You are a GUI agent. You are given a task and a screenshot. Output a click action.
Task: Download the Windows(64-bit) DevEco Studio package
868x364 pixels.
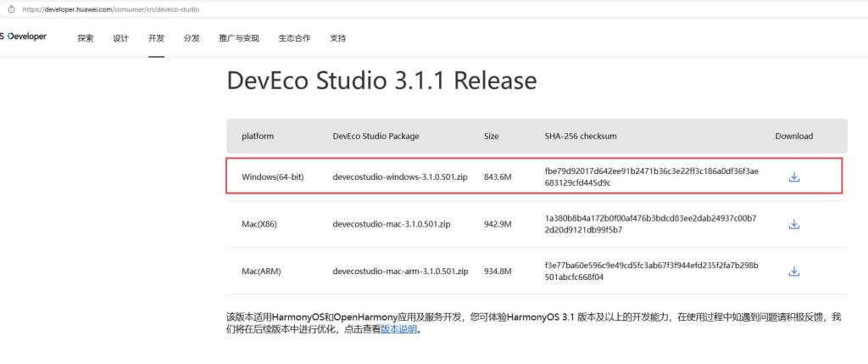(793, 176)
